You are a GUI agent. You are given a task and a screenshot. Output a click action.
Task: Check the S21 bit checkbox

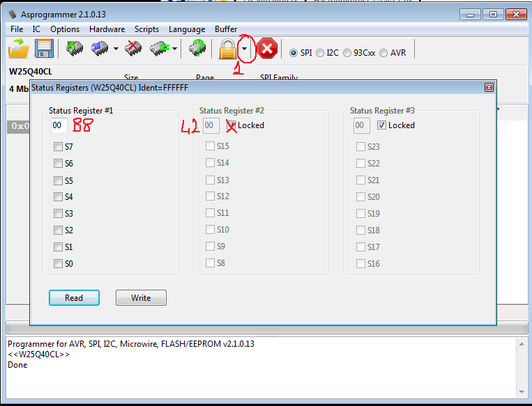coord(360,180)
